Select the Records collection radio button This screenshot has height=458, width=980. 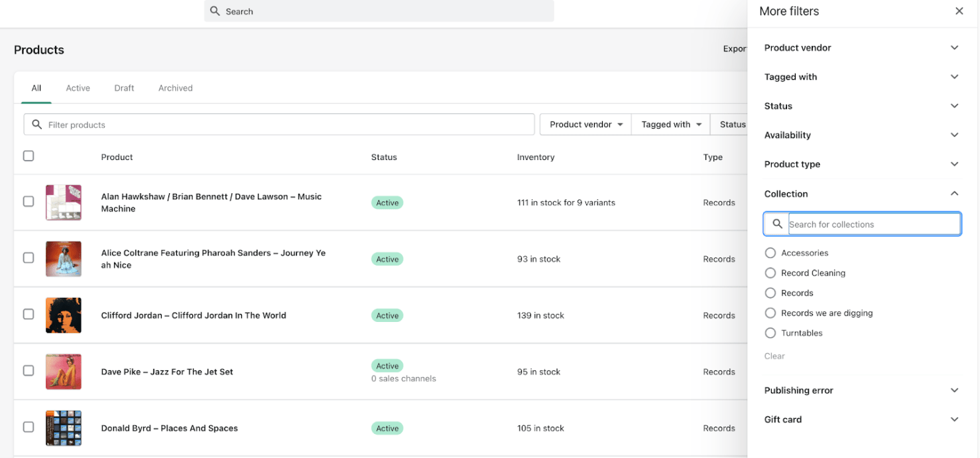pyautogui.click(x=770, y=293)
